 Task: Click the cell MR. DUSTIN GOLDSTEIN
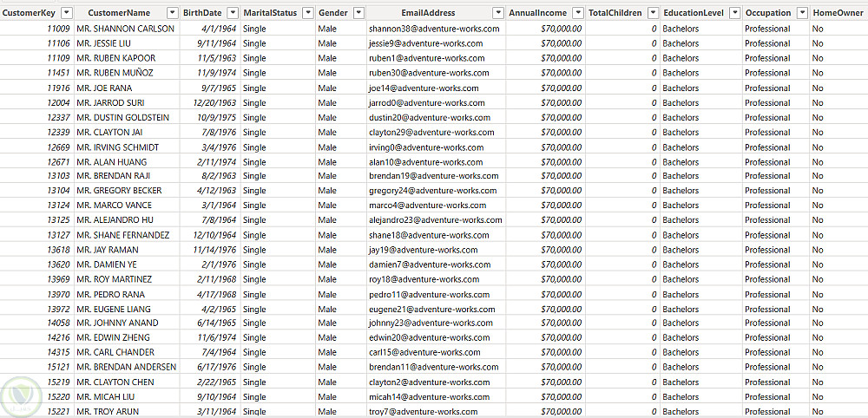pos(128,117)
